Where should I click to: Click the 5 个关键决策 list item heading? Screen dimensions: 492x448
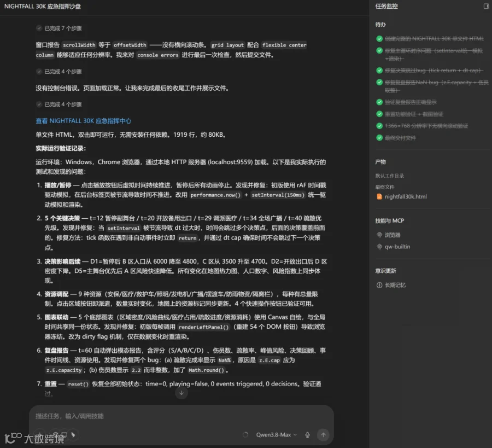[62, 218]
